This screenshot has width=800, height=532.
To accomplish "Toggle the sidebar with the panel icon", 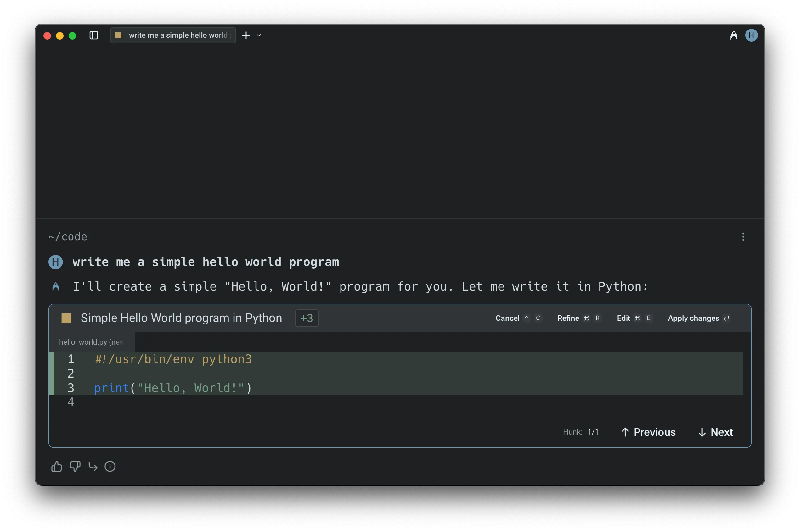I will [93, 35].
